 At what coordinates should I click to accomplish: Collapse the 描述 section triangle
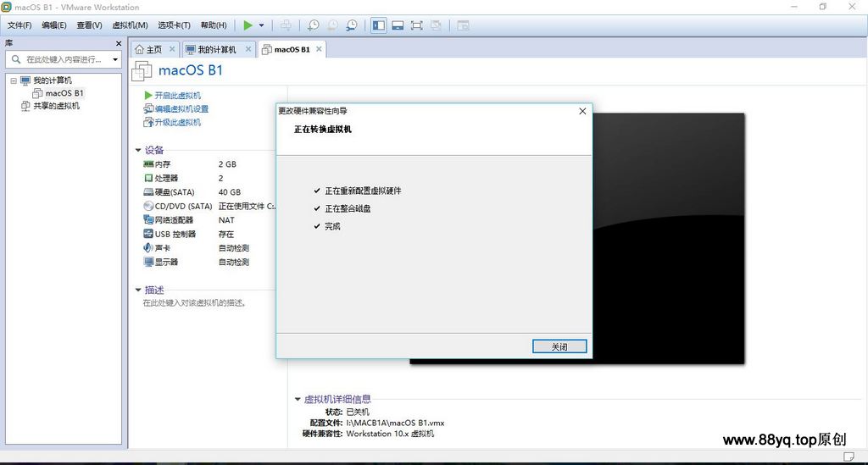tap(138, 290)
